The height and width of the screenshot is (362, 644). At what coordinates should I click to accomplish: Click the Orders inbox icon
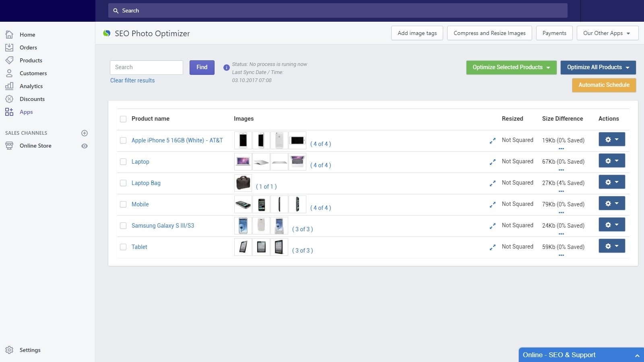[9, 47]
